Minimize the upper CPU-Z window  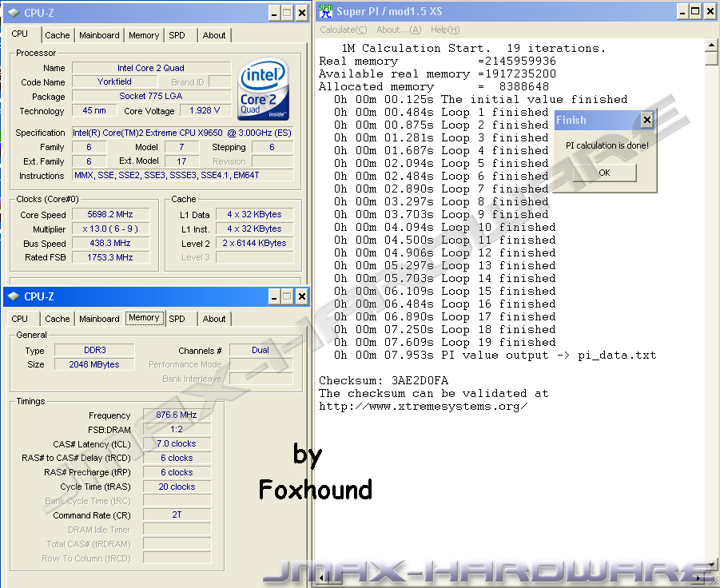(273, 14)
